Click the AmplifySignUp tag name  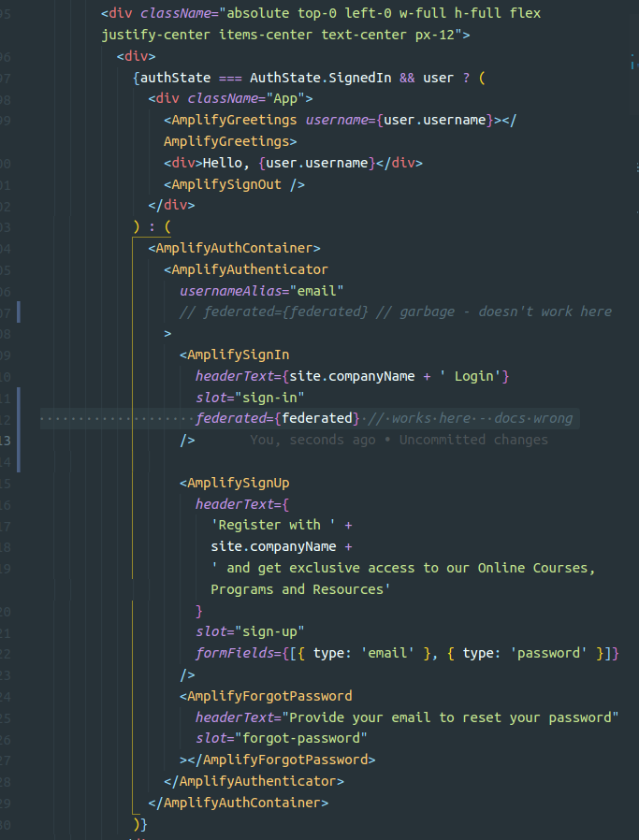tap(239, 483)
